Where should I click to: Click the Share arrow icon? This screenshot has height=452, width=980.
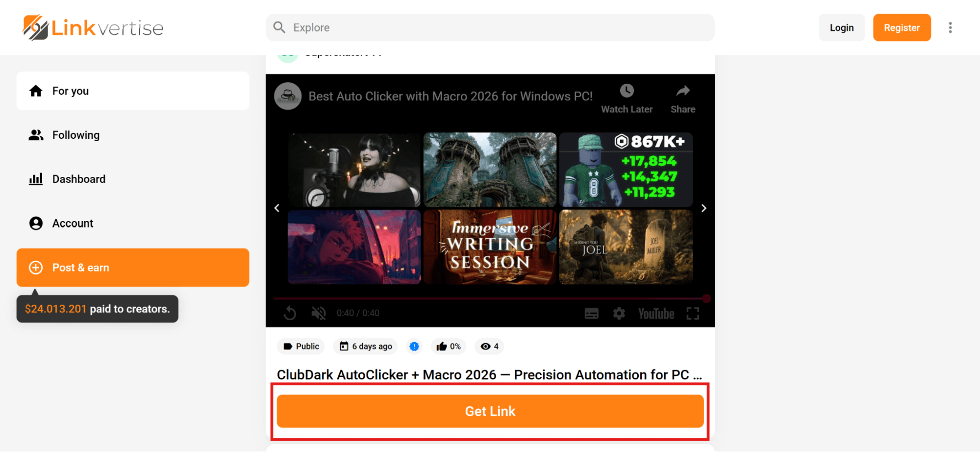pyautogui.click(x=683, y=91)
